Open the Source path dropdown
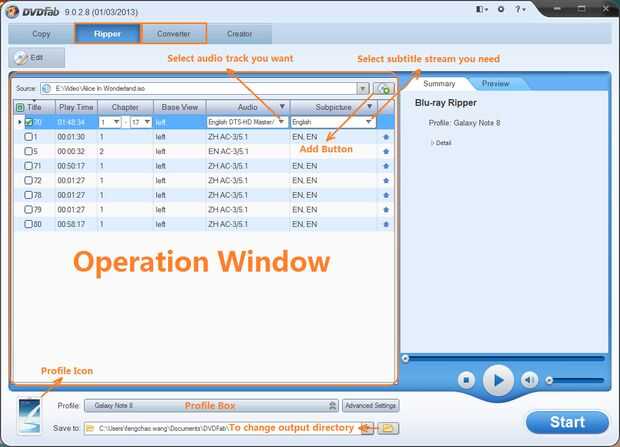The image size is (620, 447). tap(363, 88)
